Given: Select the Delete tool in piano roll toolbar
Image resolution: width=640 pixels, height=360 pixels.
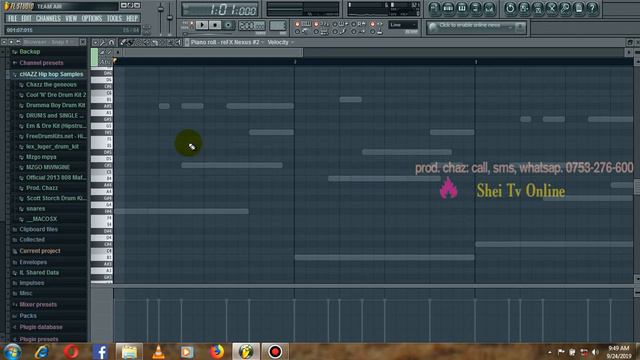Looking at the screenshot, I should (139, 42).
